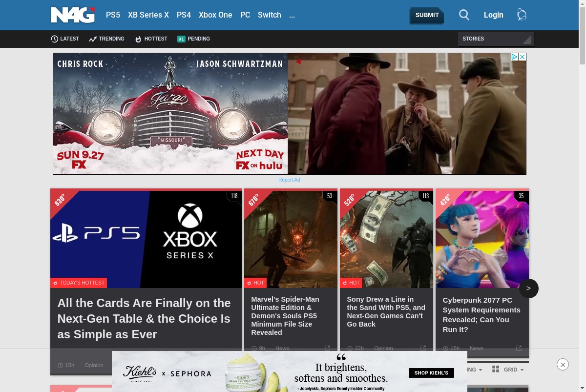Click the Submit button

click(x=427, y=15)
